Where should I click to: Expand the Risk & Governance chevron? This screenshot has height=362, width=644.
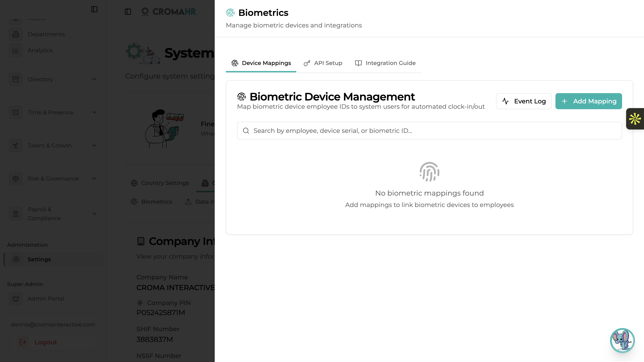(94, 178)
